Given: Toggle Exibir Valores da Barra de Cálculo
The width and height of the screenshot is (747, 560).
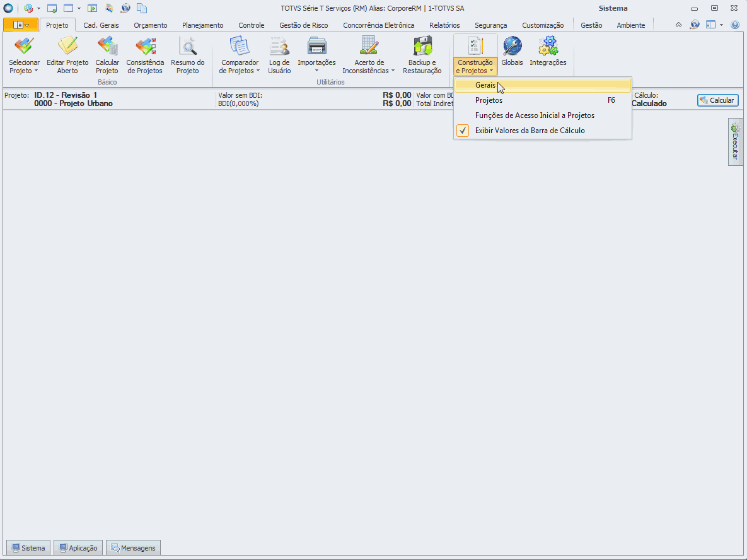Looking at the screenshot, I should click(x=543, y=131).
